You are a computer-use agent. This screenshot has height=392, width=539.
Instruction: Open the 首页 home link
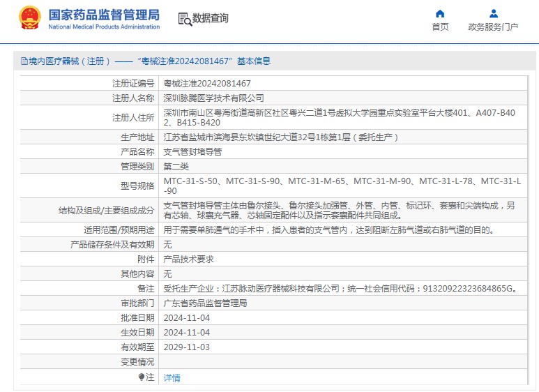coord(440,27)
